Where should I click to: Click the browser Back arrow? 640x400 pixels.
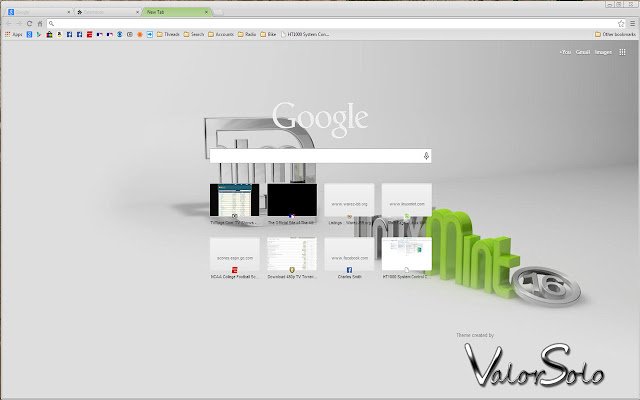[9, 24]
